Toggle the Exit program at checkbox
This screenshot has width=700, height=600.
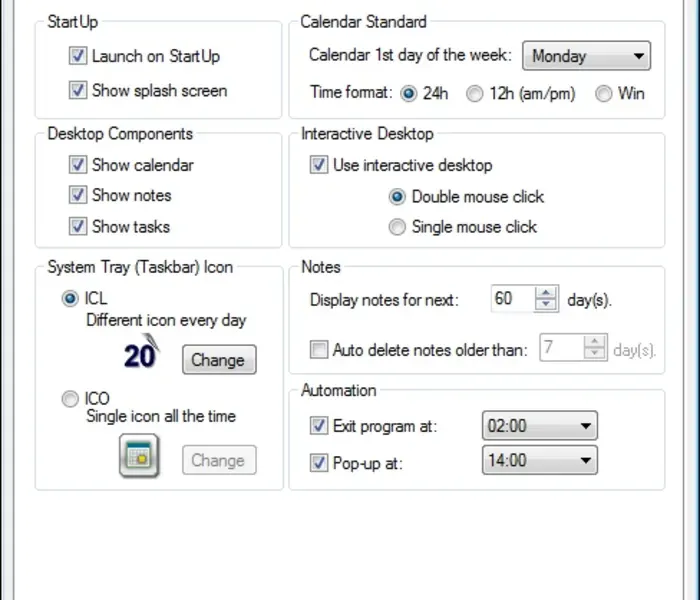pos(319,426)
